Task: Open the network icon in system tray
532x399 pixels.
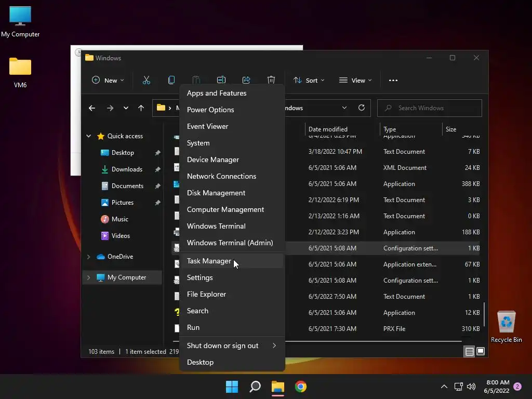Action: point(458,387)
